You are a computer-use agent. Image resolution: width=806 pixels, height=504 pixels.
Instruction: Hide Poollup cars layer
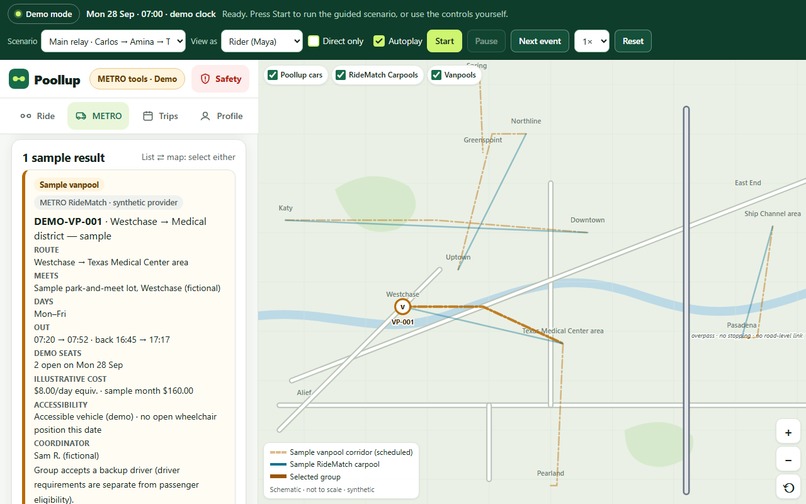tap(272, 75)
